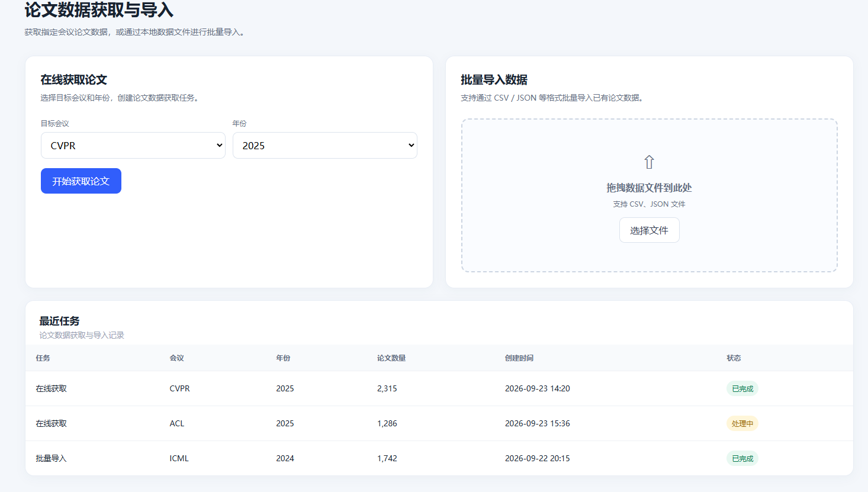Screen dimensions: 868x492
Task: Click the 创建时间 column header
Action: (x=519, y=358)
